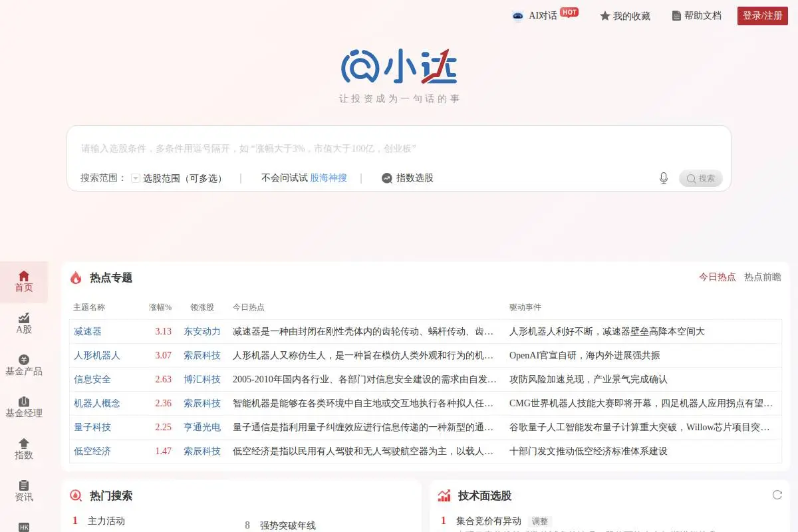Open leading stock 东安动力
Viewport: 798px width, 532px height.
click(x=202, y=331)
